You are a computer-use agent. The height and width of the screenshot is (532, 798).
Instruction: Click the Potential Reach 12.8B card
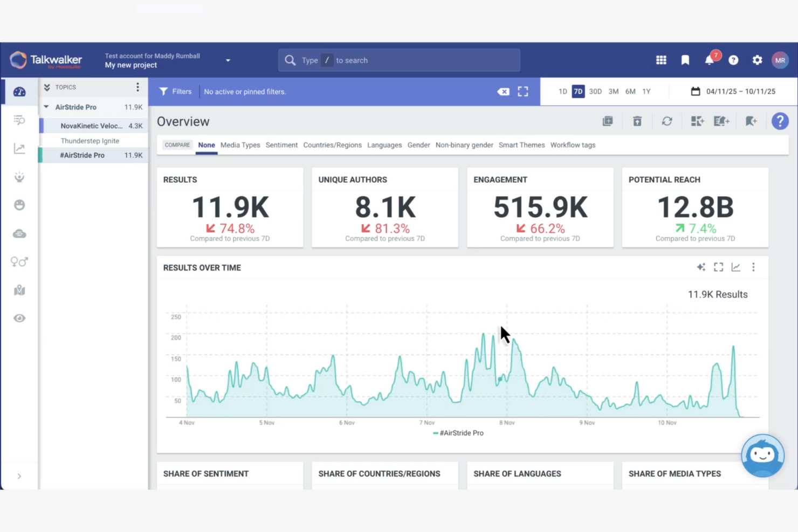click(x=696, y=208)
